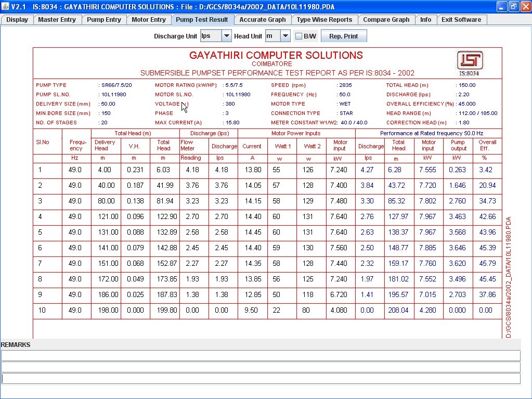This screenshot has width=532, height=399.
Task: Click the ISI IS:8034 logo
Action: [x=470, y=63]
